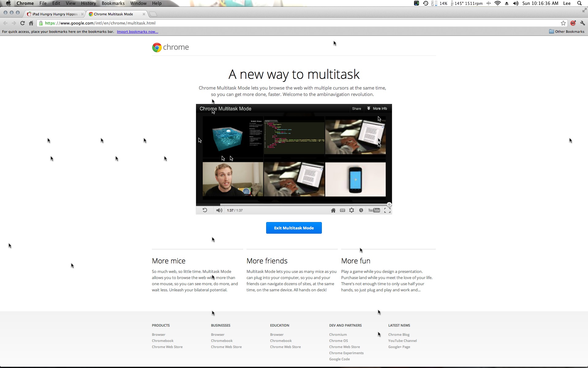Click the water cube video thumbnail
The height and width of the screenshot is (368, 588).
[x=233, y=137]
